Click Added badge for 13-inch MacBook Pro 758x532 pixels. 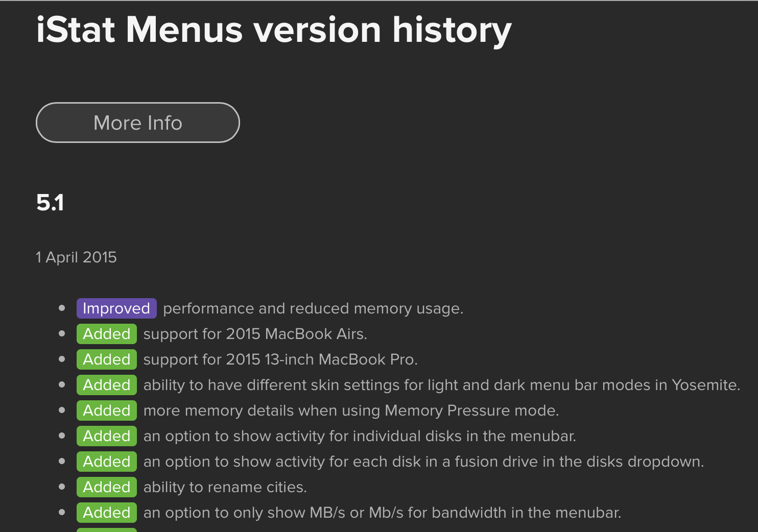(x=107, y=359)
